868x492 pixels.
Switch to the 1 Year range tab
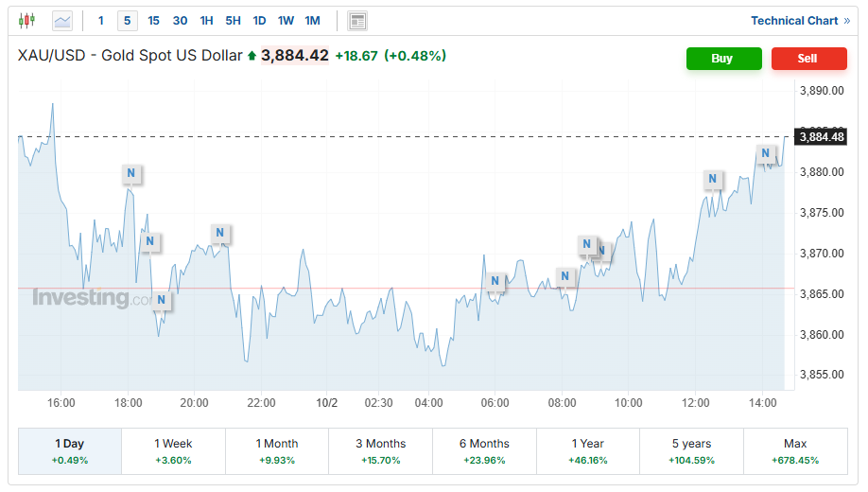pos(588,450)
